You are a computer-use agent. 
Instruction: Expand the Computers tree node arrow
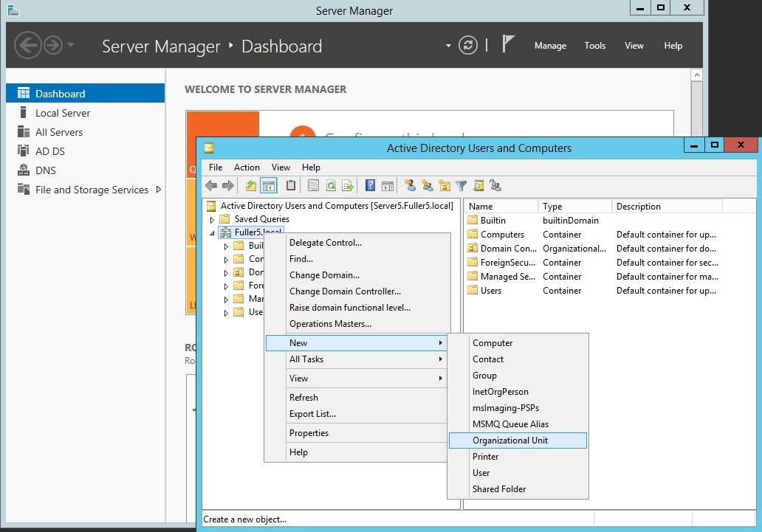[x=226, y=260]
